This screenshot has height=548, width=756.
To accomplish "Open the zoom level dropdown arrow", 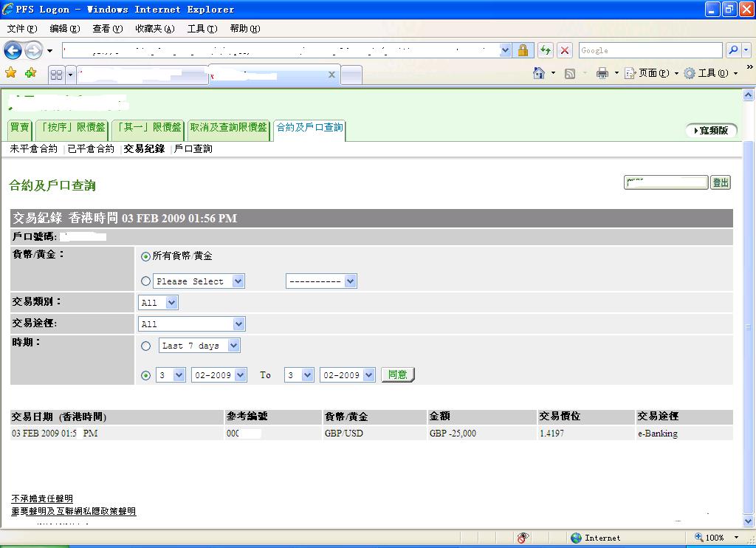I will point(736,538).
